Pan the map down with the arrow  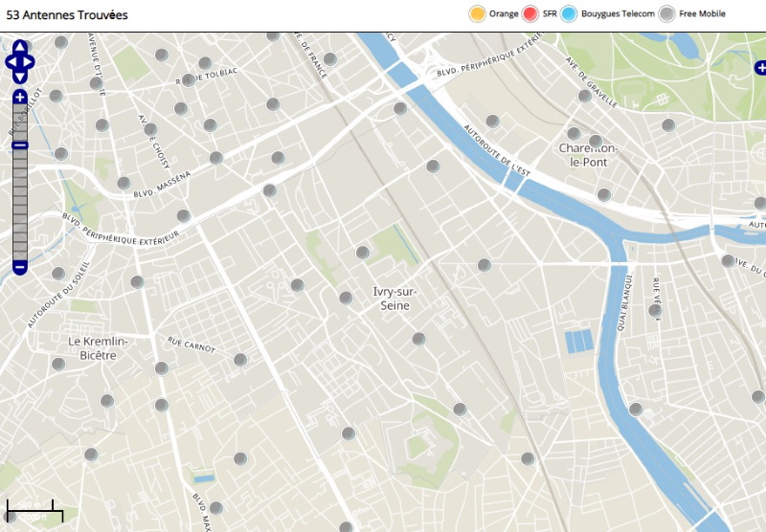coord(20,78)
